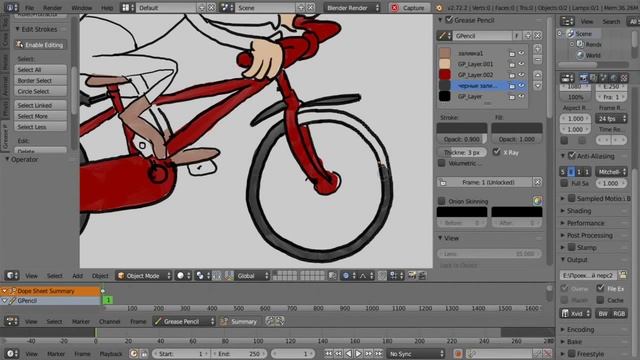Viewport: 640px width, 360px height.
Task: Open the Global orientation dropdown
Action: coord(252,276)
